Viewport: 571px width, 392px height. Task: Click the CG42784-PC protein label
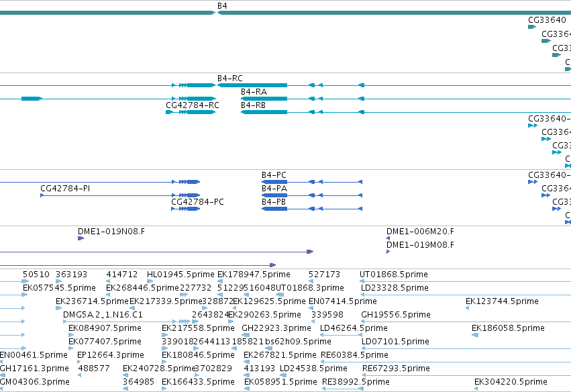[197, 202]
